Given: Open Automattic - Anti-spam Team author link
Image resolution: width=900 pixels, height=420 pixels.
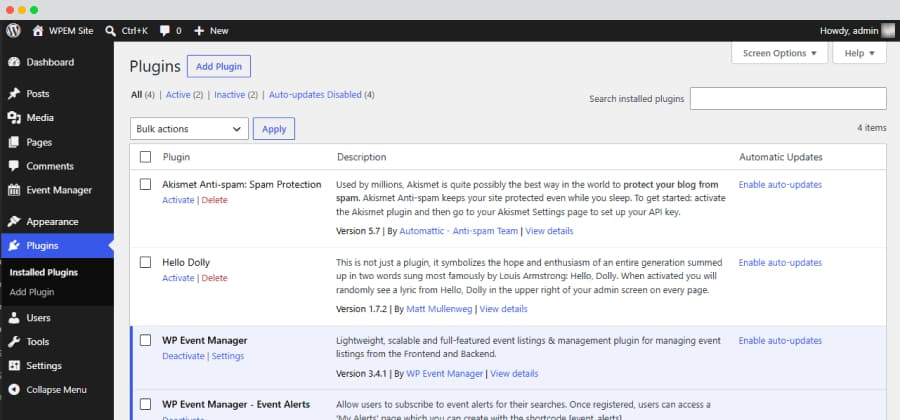Looking at the screenshot, I should 459,231.
